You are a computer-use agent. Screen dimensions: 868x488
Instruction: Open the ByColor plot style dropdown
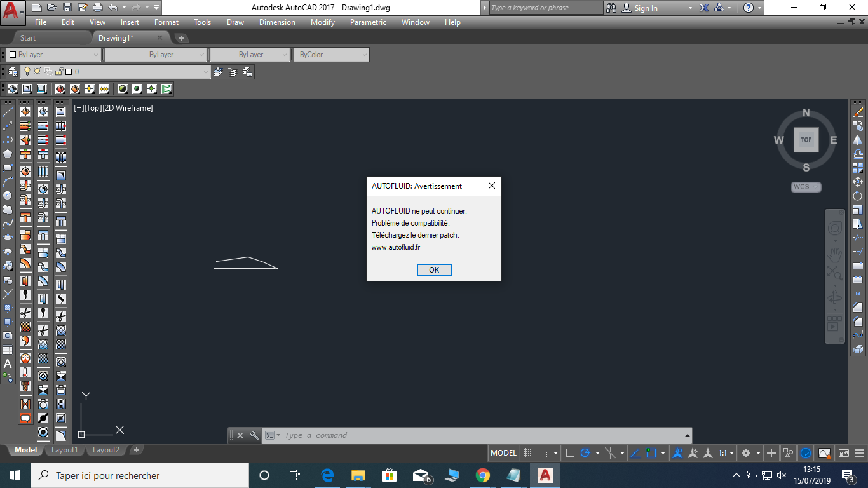point(330,55)
